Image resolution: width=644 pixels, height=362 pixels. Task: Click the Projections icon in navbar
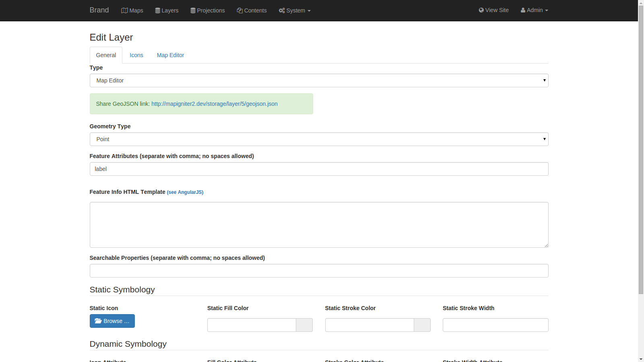tap(193, 10)
